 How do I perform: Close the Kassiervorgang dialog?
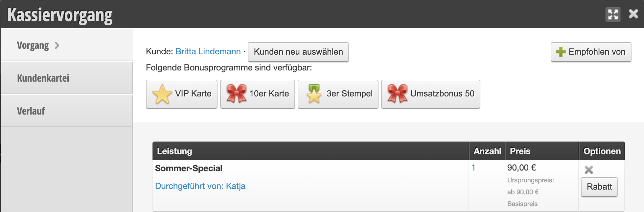633,14
